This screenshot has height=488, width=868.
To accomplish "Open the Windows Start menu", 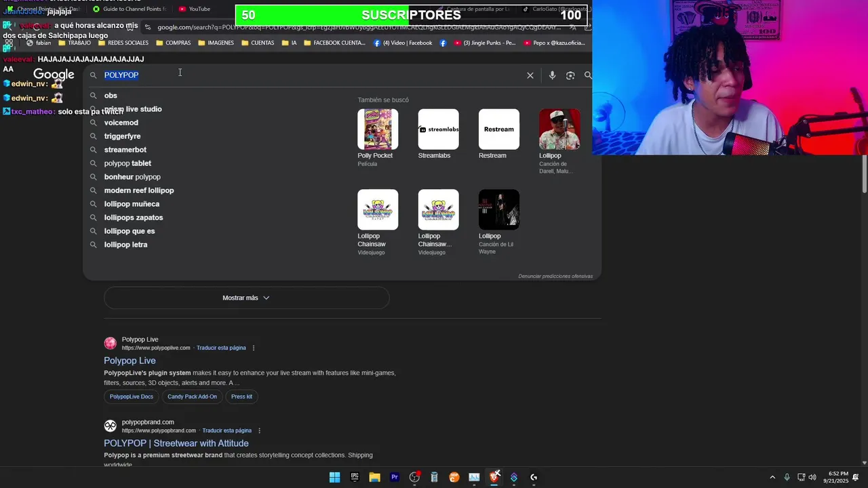I will (334, 477).
